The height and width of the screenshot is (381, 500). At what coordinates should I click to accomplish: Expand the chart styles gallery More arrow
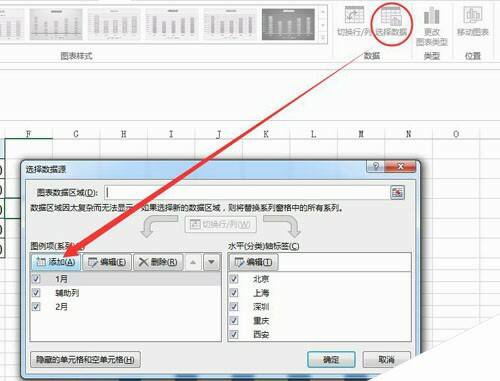click(322, 38)
